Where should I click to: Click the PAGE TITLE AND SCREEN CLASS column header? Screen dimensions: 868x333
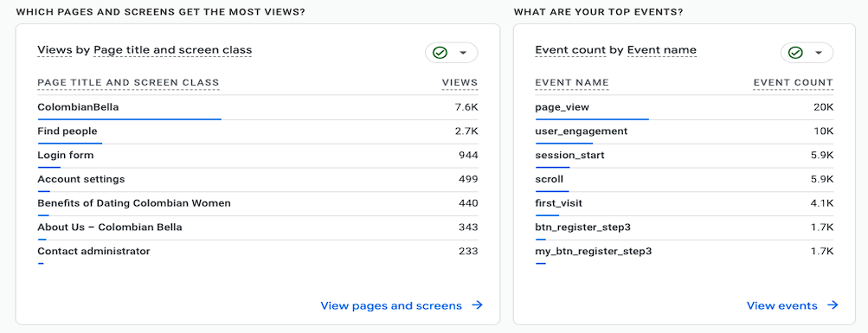[128, 83]
